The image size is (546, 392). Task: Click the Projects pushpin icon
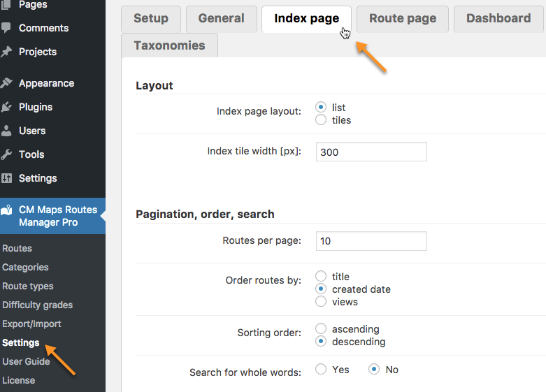pyautogui.click(x=7, y=52)
